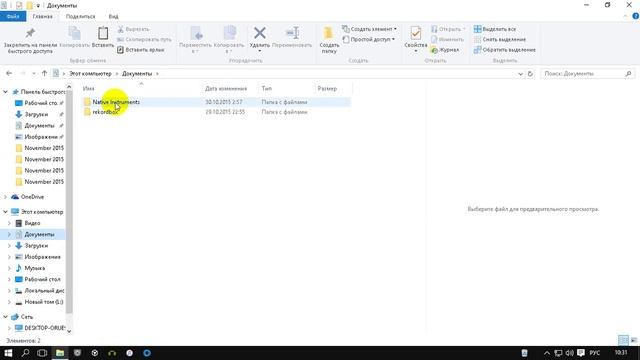
Task: Open ribbon help question mark
Action: point(636,16)
